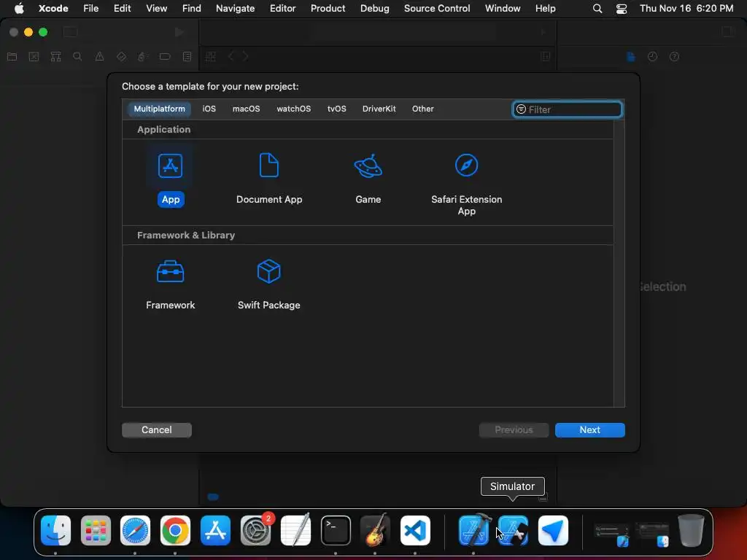Click the template list vertical scrollbar

[619, 263]
